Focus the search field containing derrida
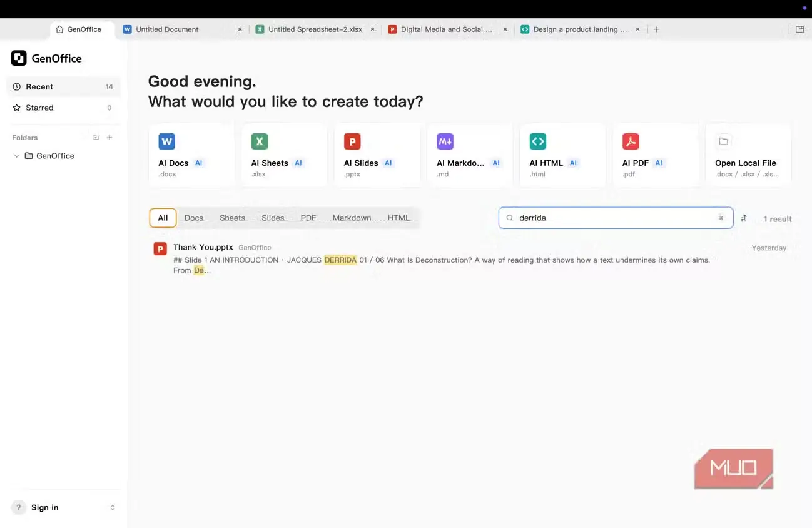The height and width of the screenshot is (528, 812). pos(616,218)
